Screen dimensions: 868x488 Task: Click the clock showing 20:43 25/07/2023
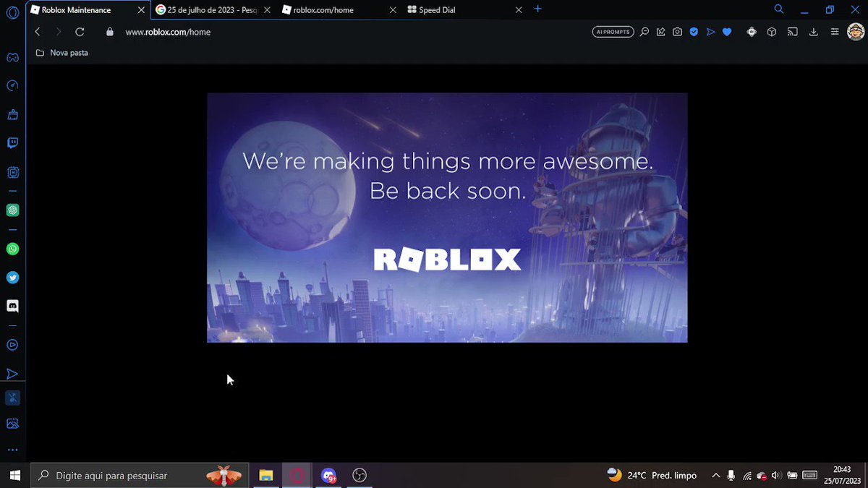click(x=842, y=475)
